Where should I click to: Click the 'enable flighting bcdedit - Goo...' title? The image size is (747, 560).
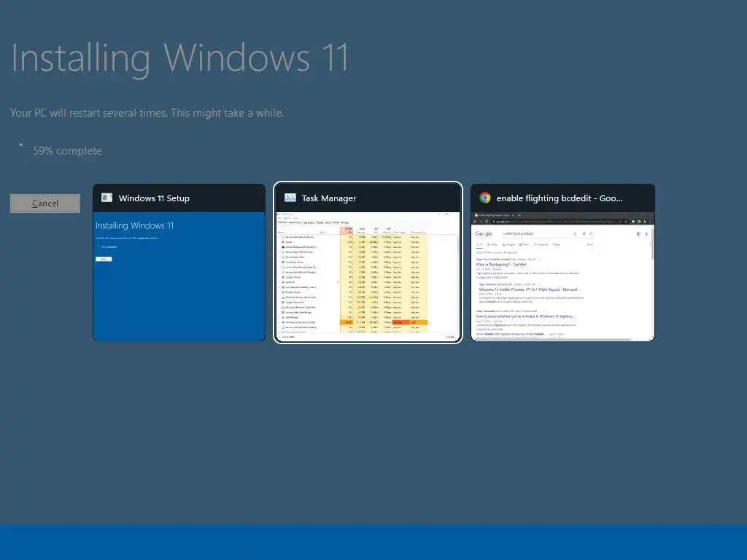pos(560,198)
